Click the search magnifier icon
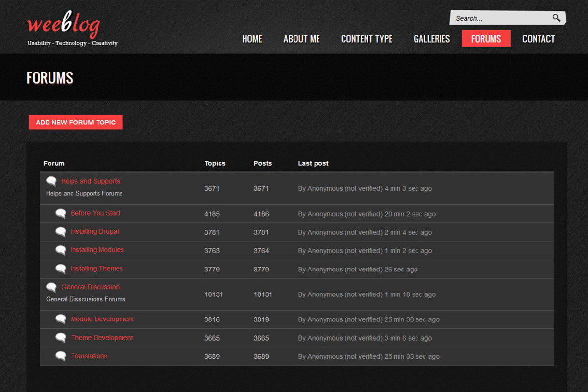Screen dimensions: 588x392 pyautogui.click(x=556, y=18)
